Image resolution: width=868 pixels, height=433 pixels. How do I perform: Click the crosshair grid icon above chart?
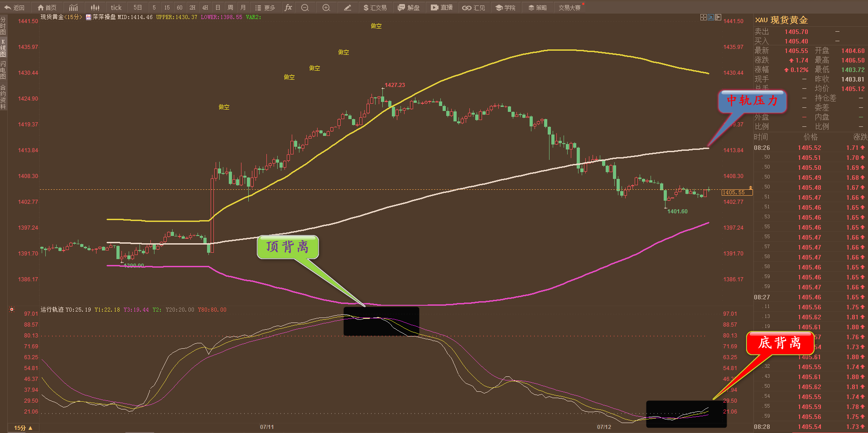coord(703,17)
